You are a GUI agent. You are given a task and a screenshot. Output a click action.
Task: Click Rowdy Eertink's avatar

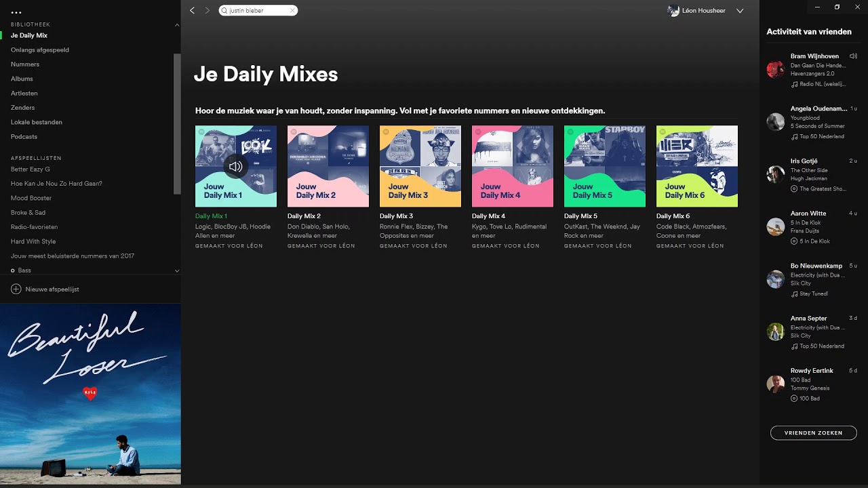(x=776, y=384)
